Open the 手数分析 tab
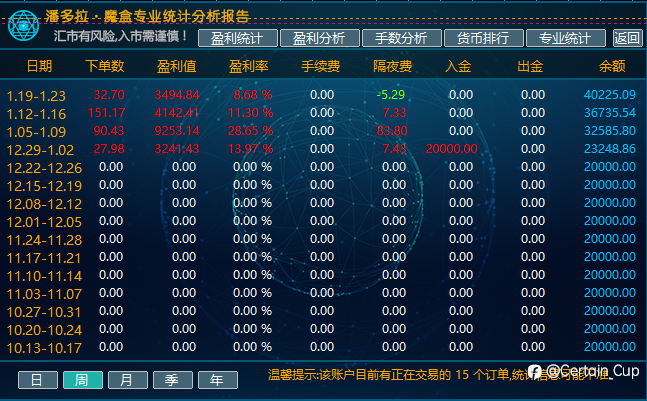Viewport: 647px width, 401px height. 401,38
